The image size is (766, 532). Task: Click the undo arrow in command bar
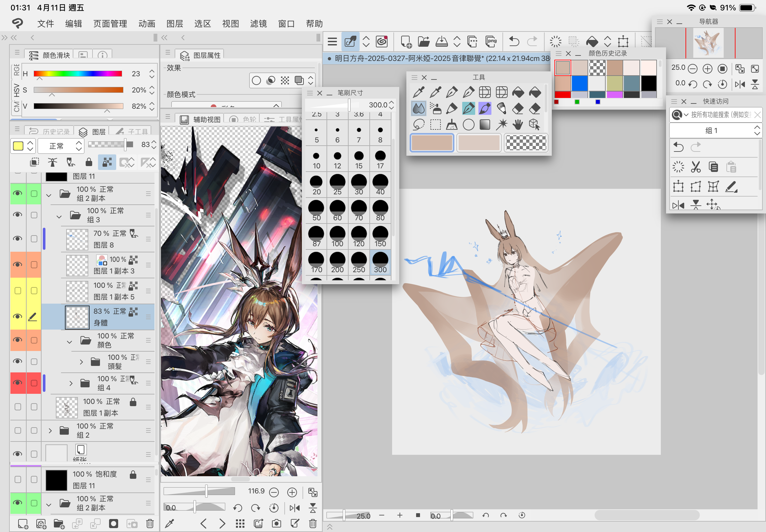tap(514, 41)
